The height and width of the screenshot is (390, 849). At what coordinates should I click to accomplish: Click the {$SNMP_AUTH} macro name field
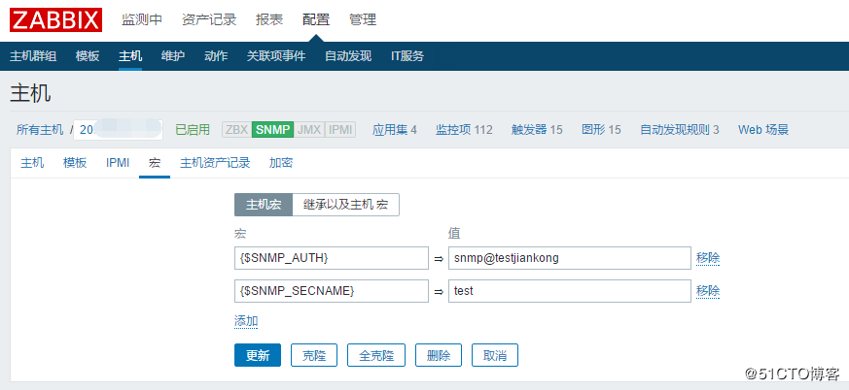[331, 258]
